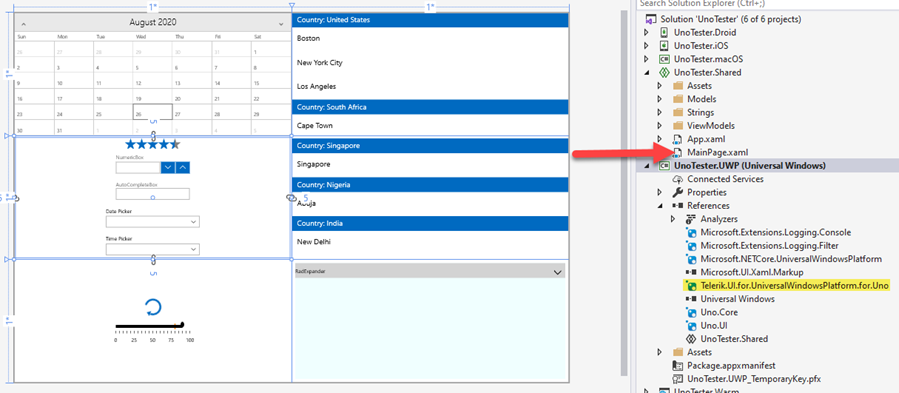Click the Analyzers icon under References
899x393 pixels.
691,219
